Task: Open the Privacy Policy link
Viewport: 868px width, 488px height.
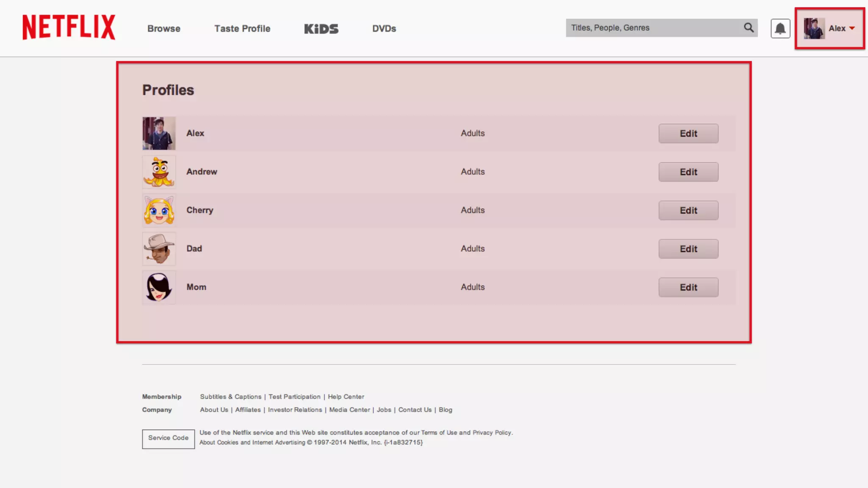Action: (492, 433)
